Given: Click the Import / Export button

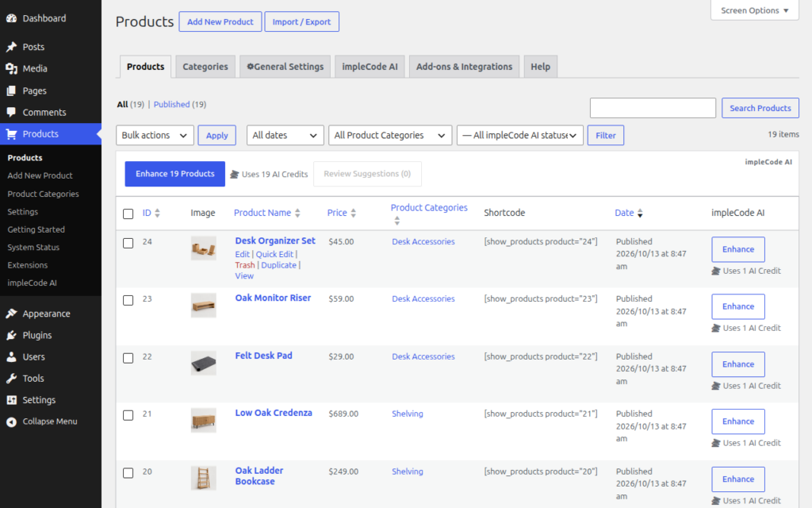Looking at the screenshot, I should coord(301,21).
